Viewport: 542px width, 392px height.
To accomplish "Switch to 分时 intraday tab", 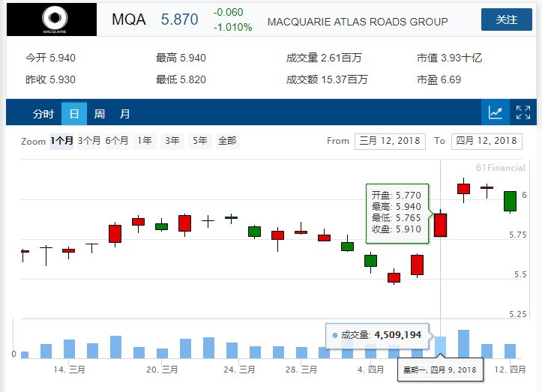I will point(43,114).
